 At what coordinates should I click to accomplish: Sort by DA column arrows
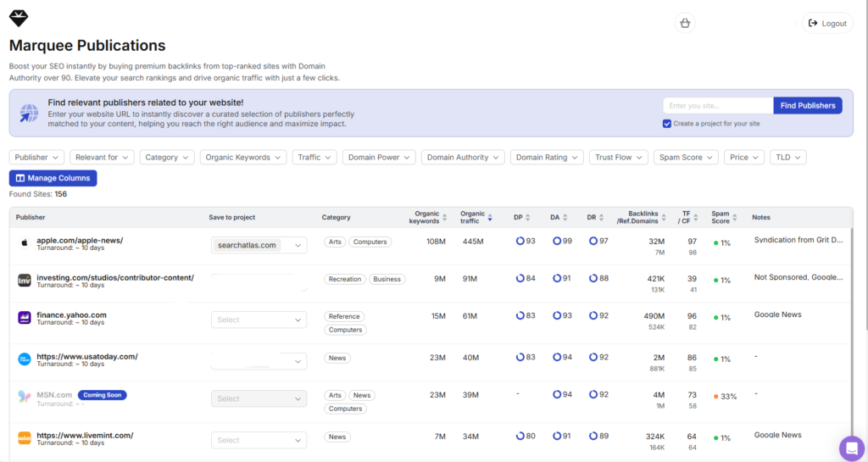point(565,218)
